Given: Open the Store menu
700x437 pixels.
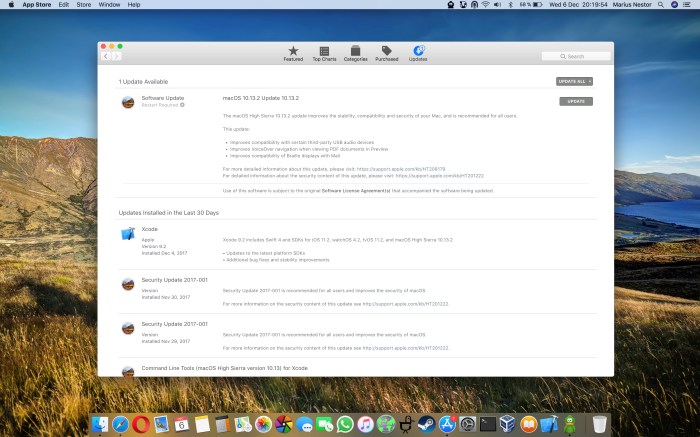Looking at the screenshot, I should pyautogui.click(x=83, y=4).
